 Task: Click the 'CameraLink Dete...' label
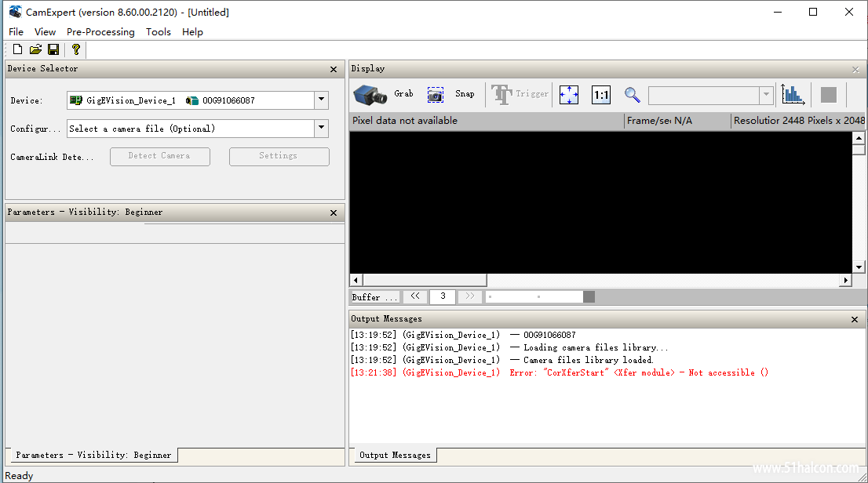coord(52,157)
